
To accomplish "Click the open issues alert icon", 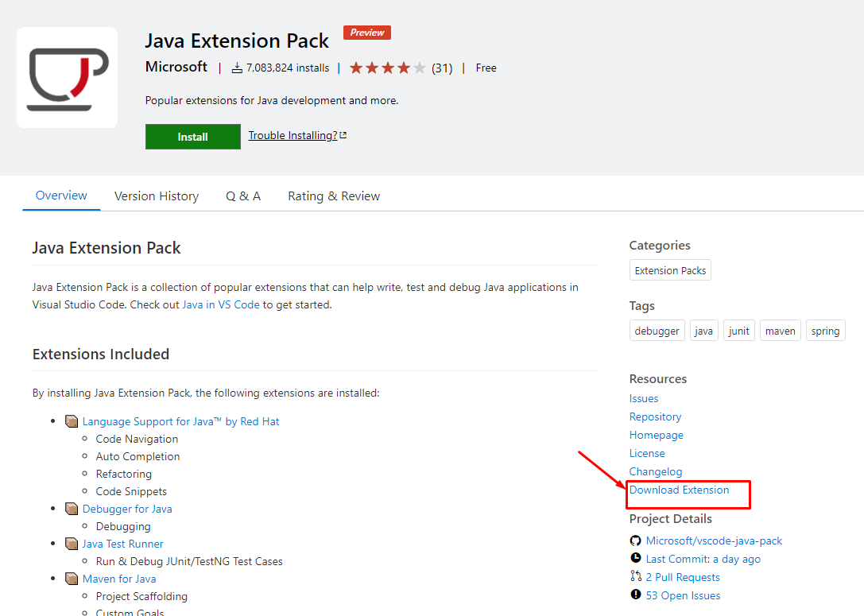I will (x=635, y=595).
